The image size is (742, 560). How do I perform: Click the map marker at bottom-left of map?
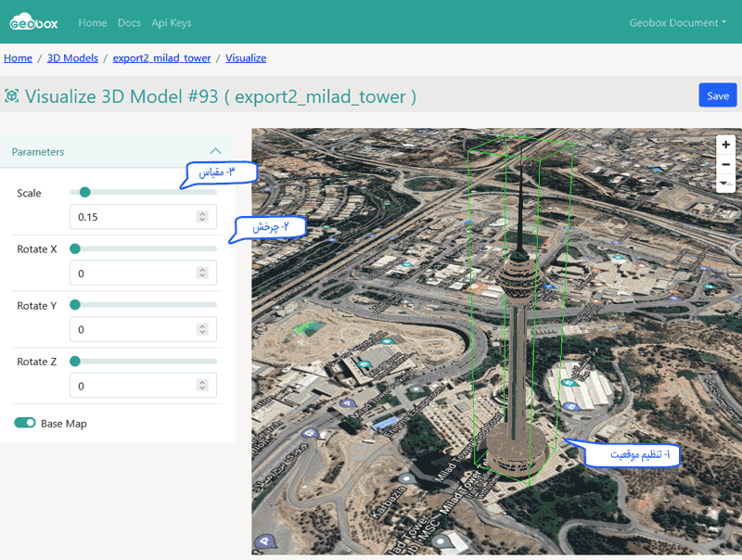265,540
